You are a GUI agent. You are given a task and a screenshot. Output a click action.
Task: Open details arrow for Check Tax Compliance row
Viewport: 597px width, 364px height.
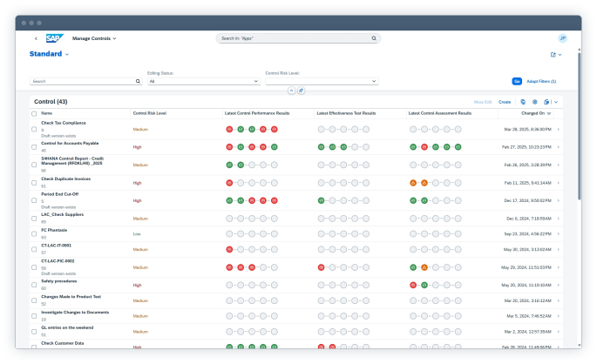click(559, 128)
